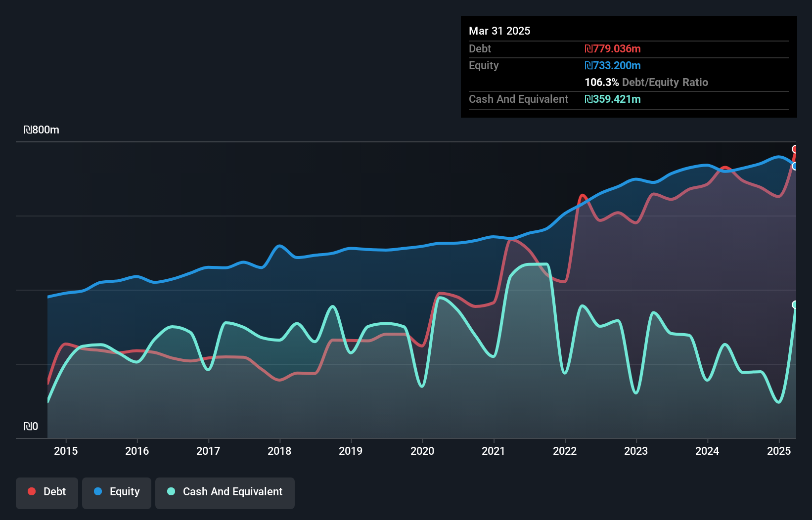The height and width of the screenshot is (520, 812).
Task: Select the red Debt endpoint marker on the chart
Action: pyautogui.click(x=796, y=149)
